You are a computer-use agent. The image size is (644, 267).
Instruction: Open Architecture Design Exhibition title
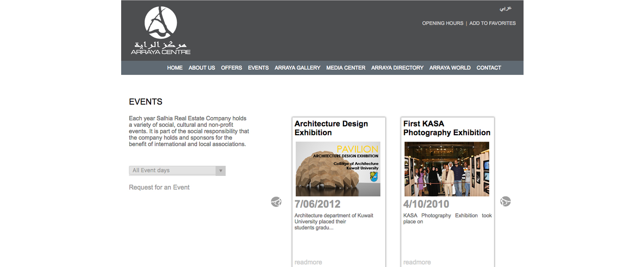pos(331,128)
